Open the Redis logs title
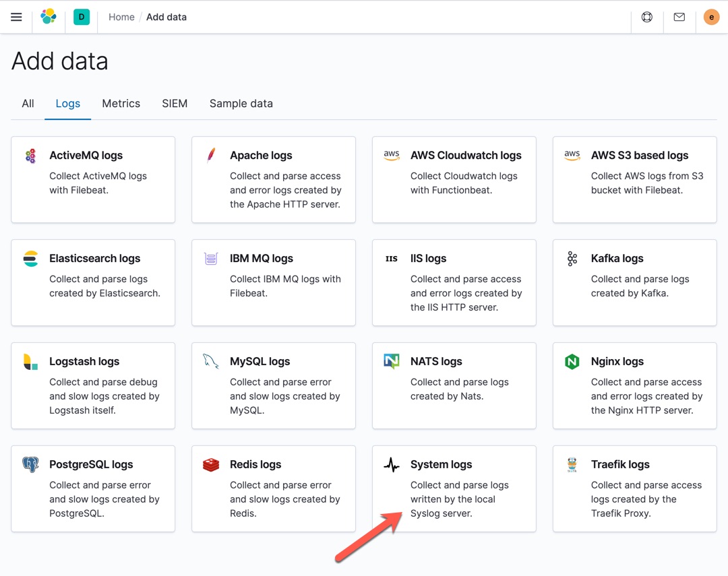 pos(255,465)
